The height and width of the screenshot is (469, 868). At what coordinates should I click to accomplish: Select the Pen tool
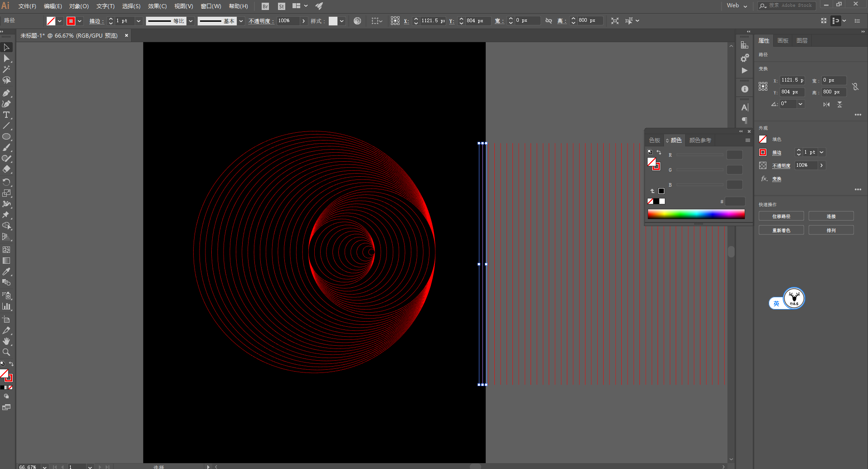pyautogui.click(x=6, y=93)
